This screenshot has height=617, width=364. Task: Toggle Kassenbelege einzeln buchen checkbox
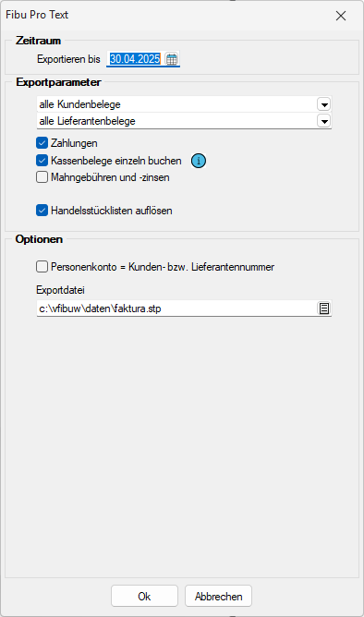click(x=42, y=161)
